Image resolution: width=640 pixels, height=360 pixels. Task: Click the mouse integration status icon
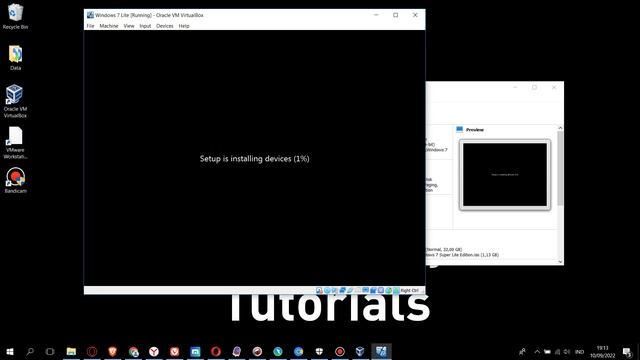(389, 290)
